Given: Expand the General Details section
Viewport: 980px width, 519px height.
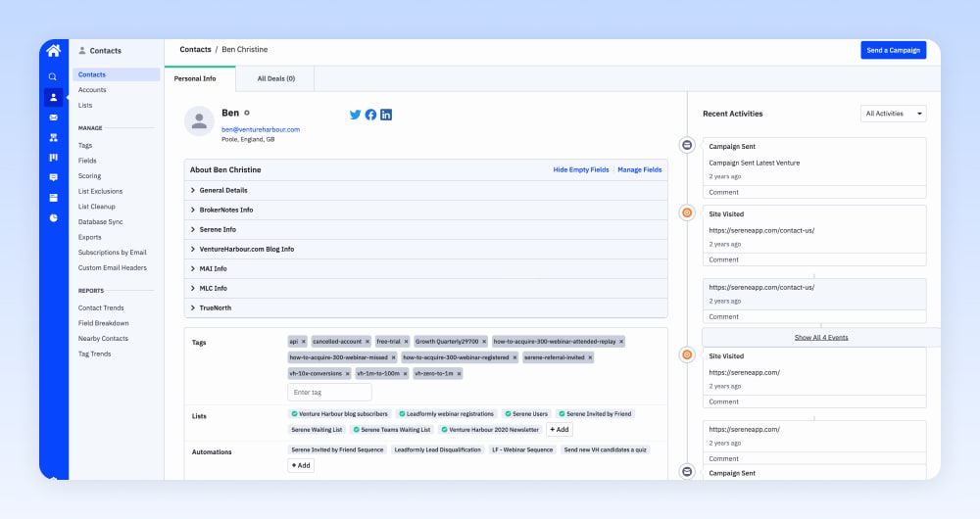Looking at the screenshot, I should (x=425, y=191).
